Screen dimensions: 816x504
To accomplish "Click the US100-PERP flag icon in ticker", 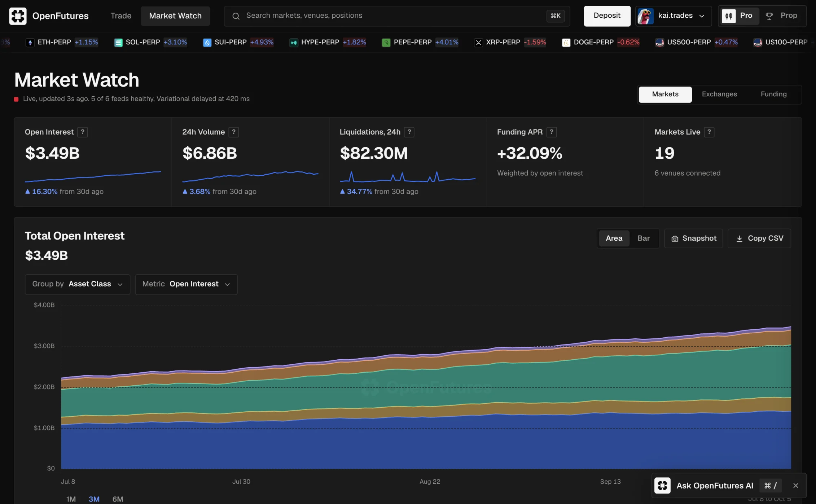I will [758, 43].
